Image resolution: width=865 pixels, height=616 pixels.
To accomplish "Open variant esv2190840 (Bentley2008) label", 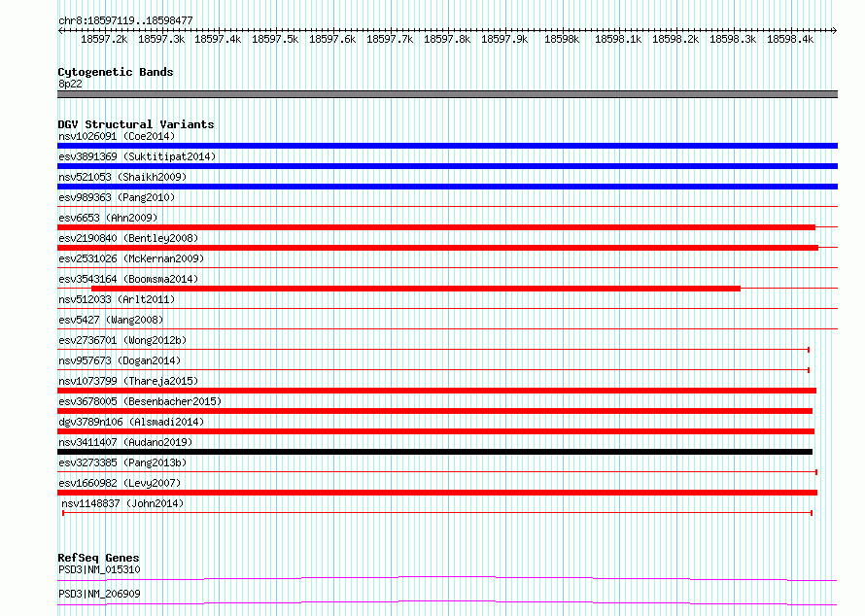I will [x=128, y=238].
